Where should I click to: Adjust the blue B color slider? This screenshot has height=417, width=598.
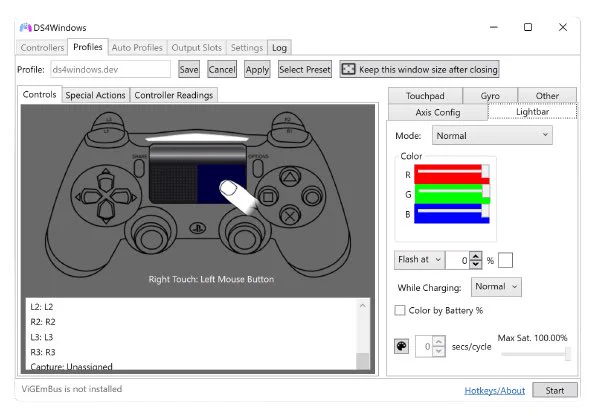(452, 214)
